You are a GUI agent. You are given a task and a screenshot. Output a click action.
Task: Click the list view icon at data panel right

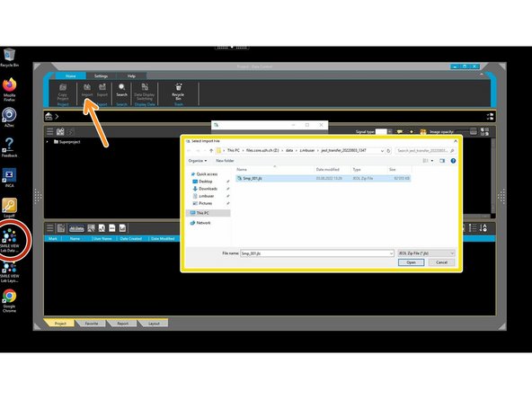(473, 228)
